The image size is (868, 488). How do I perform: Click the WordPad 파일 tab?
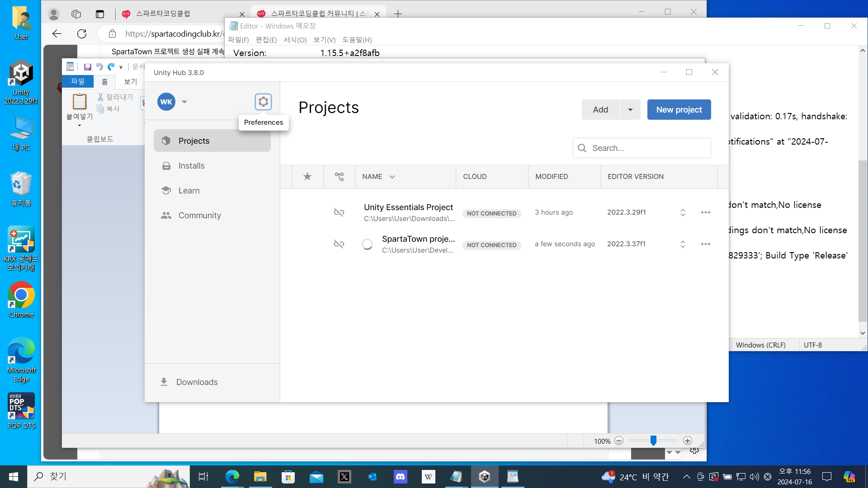tap(78, 81)
